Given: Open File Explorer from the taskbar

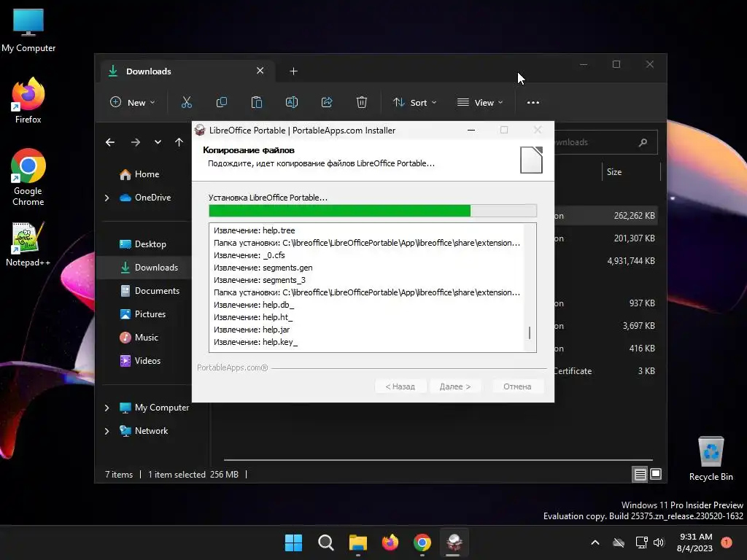Looking at the screenshot, I should point(357,542).
